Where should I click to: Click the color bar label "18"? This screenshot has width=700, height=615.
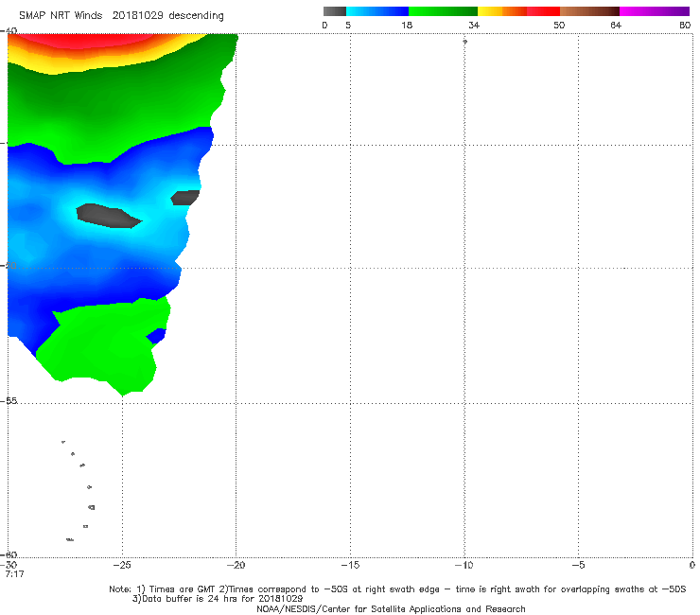(406, 25)
